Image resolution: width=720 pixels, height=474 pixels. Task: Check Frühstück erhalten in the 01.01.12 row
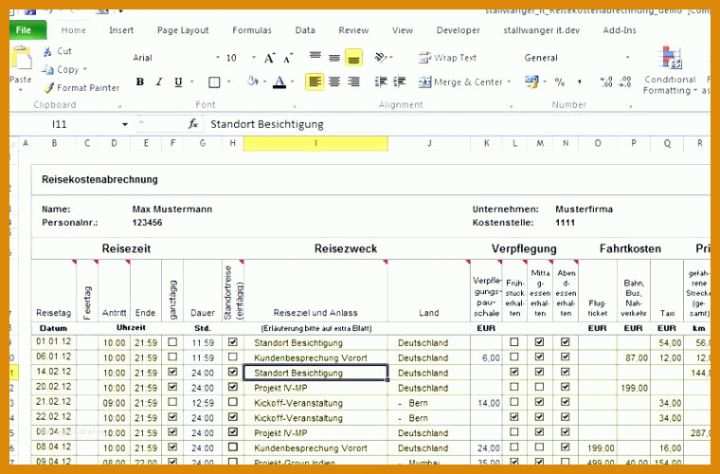coord(514,342)
